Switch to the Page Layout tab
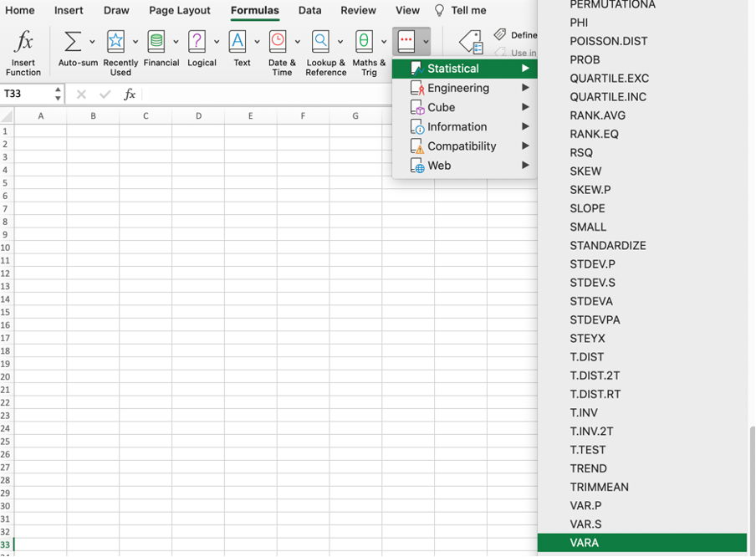The image size is (756, 557). 180,11
